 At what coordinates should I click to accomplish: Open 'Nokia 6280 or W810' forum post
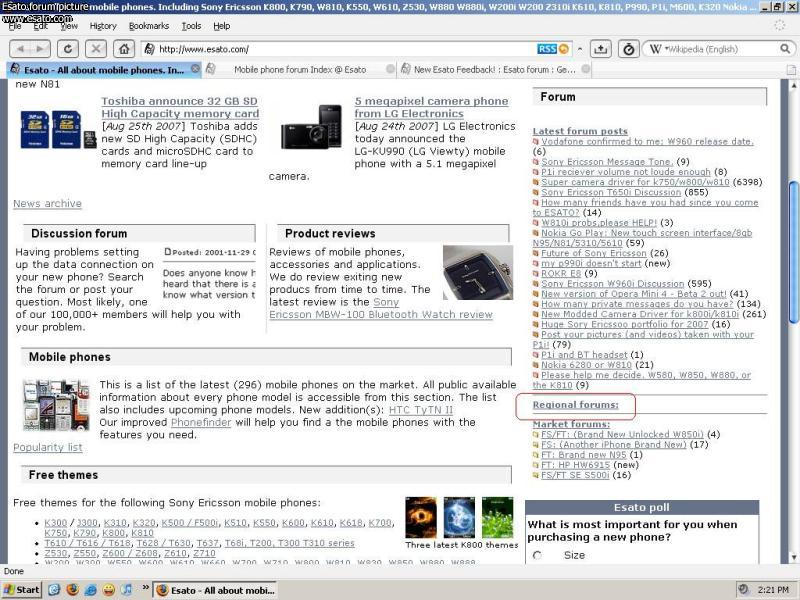click(x=586, y=365)
